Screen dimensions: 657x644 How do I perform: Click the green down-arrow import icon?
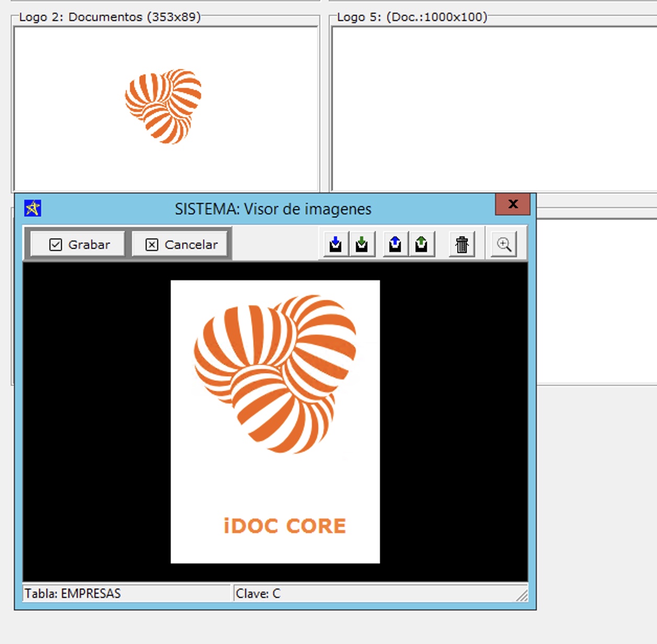click(362, 244)
